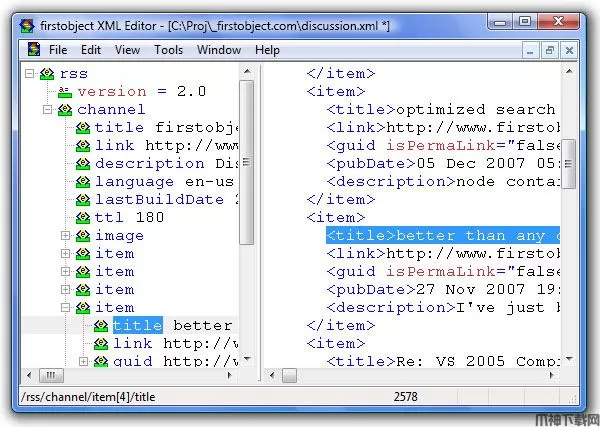The width and height of the screenshot is (600, 427).
Task: Click the icon beside language en-us
Action: click(x=83, y=182)
